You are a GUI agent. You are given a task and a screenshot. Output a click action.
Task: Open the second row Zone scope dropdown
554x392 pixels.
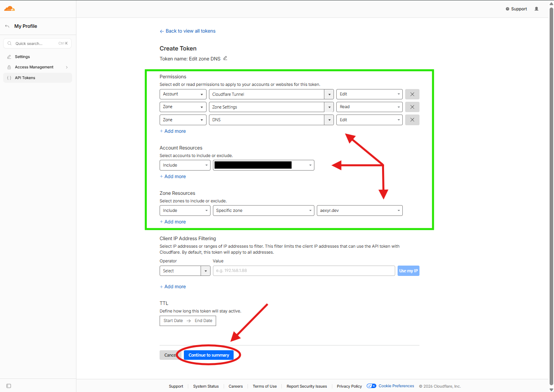click(183, 107)
